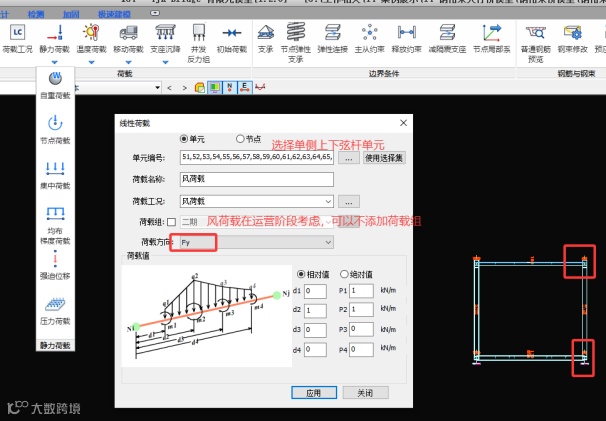606x421 pixels.
Task: Choose 压力荷载 pressure load menu entry
Action: (55, 311)
